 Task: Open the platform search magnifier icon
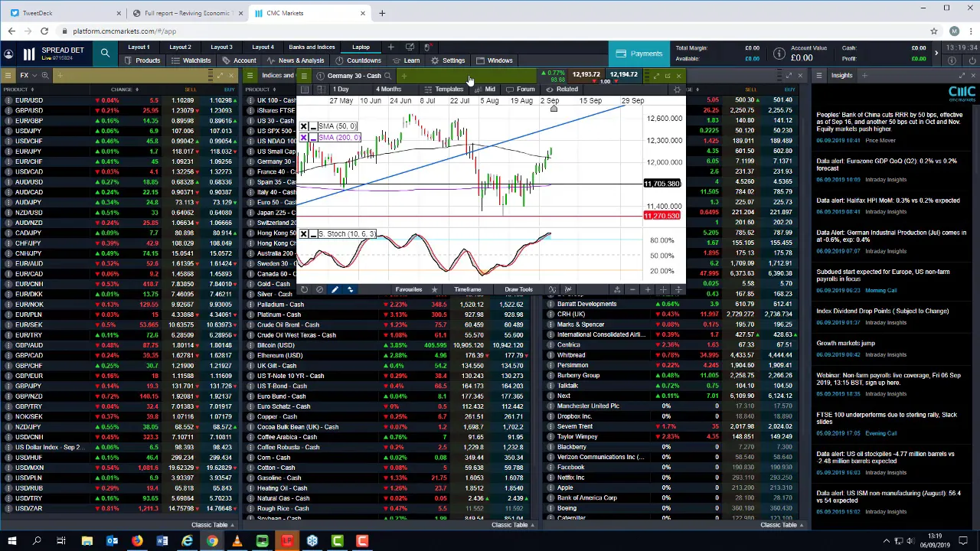point(105,53)
